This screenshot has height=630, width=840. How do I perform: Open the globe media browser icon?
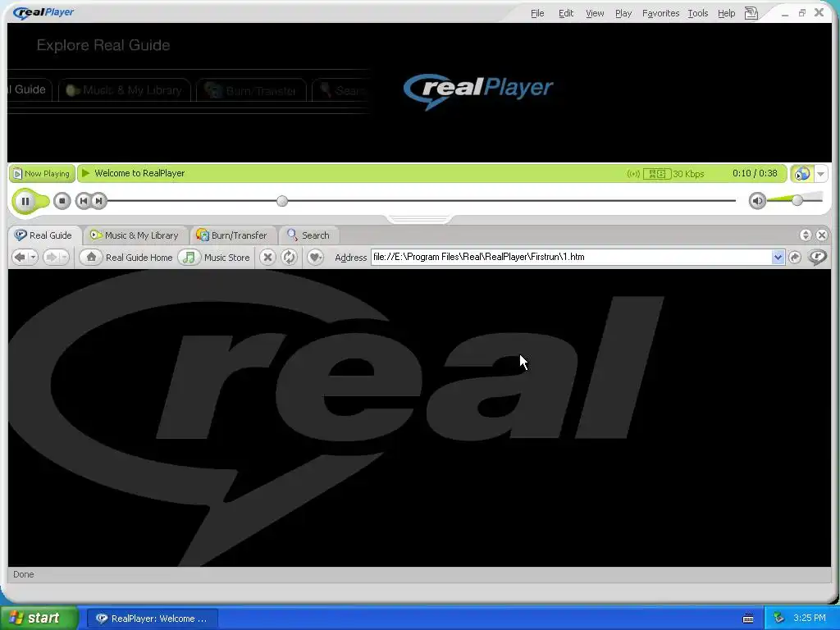802,174
